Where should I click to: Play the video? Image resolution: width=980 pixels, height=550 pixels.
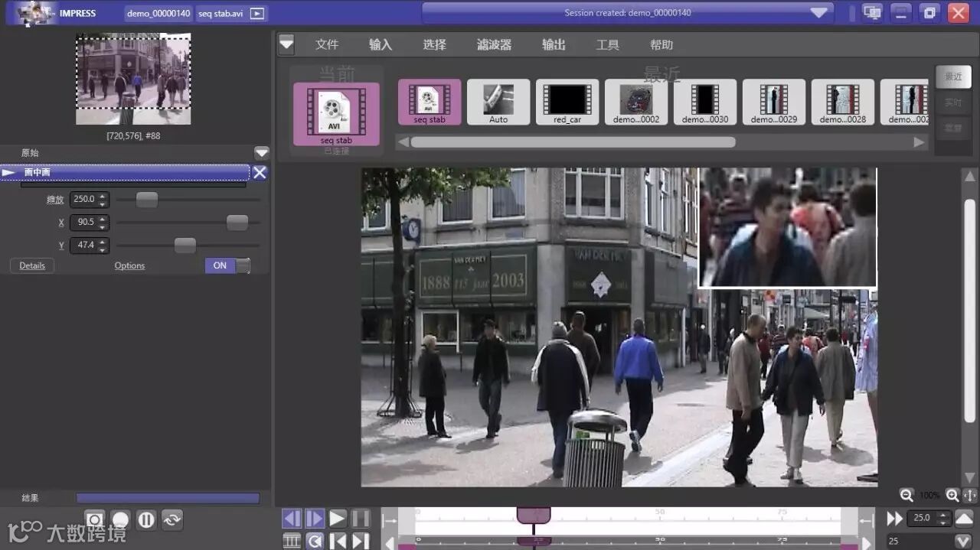tap(338, 519)
